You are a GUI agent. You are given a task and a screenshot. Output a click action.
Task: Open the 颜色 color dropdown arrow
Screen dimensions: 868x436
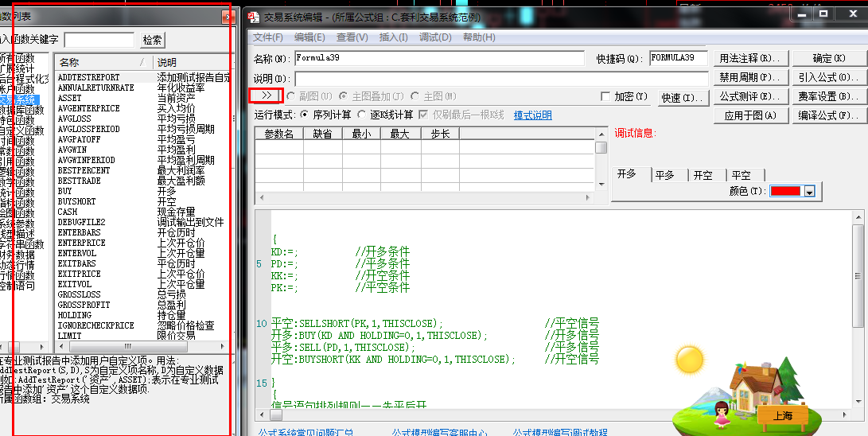(x=809, y=192)
